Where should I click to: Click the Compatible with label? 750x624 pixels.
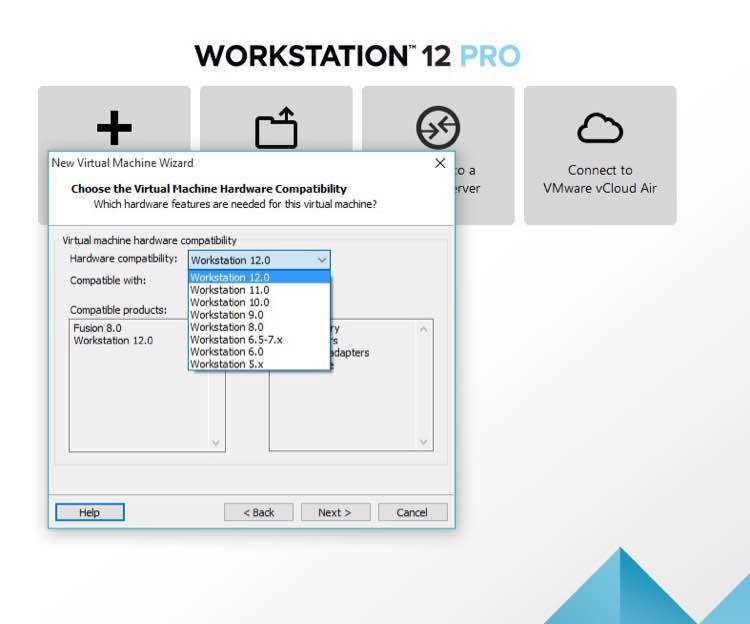click(x=108, y=280)
